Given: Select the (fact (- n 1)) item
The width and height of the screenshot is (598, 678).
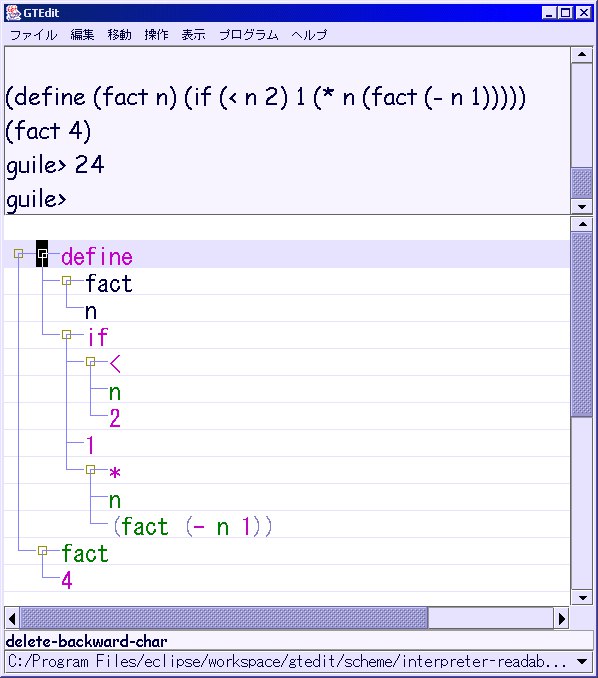Looking at the screenshot, I should pos(192,527).
